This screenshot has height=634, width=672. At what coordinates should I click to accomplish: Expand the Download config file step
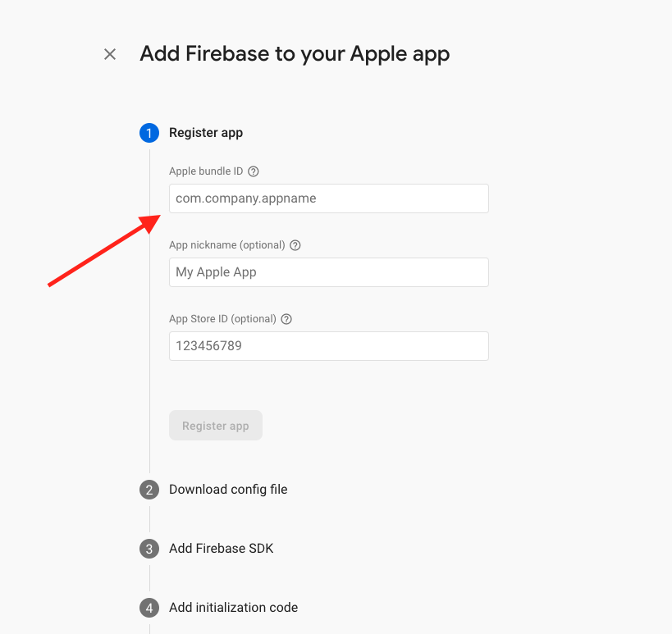tap(228, 490)
